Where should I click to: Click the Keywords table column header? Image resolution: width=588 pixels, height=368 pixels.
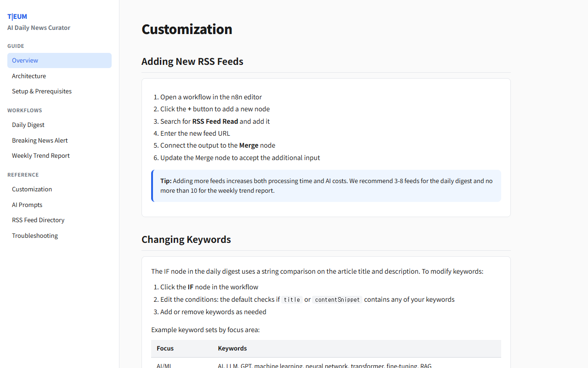232,348
